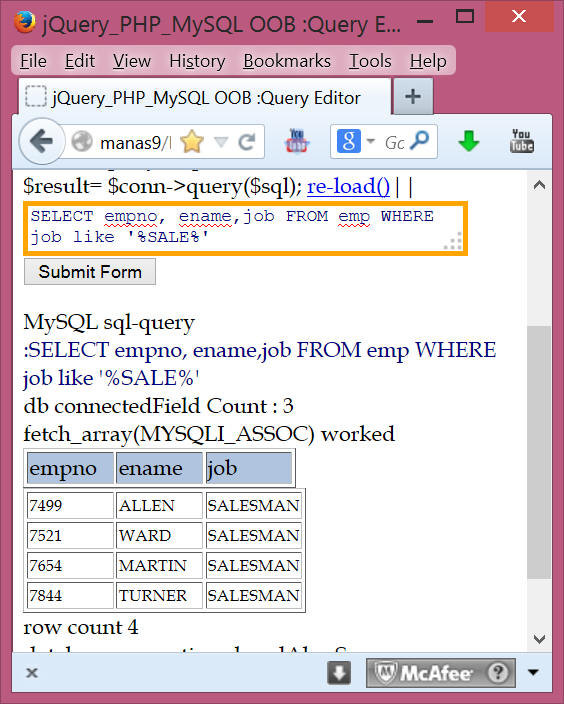Follow the re-load() link
The height and width of the screenshot is (704, 564).
click(x=348, y=186)
